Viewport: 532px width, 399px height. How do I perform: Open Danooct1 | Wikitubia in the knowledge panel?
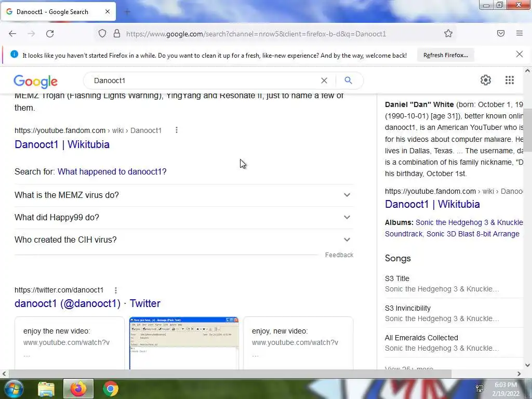click(432, 204)
